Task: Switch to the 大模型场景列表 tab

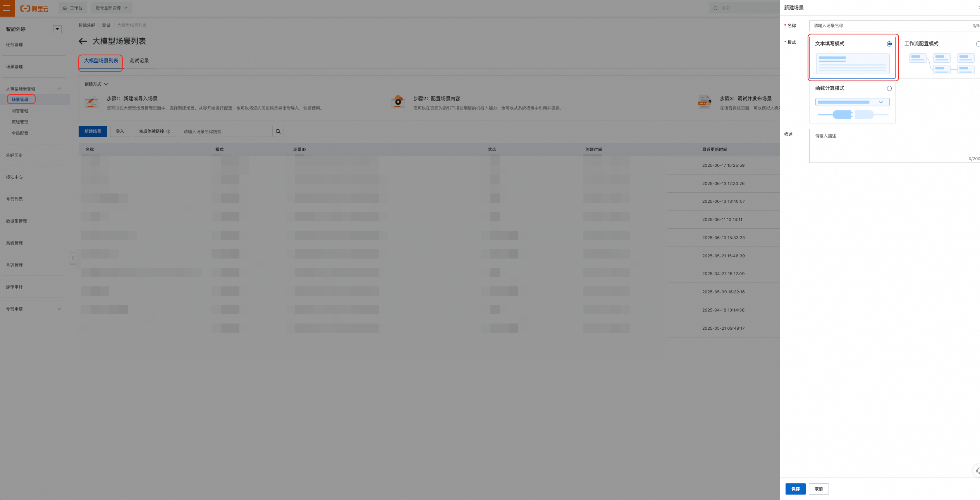Action: [101, 61]
